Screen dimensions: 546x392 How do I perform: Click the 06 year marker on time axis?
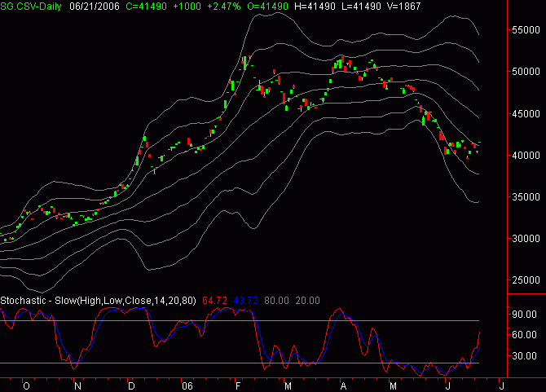(x=187, y=386)
